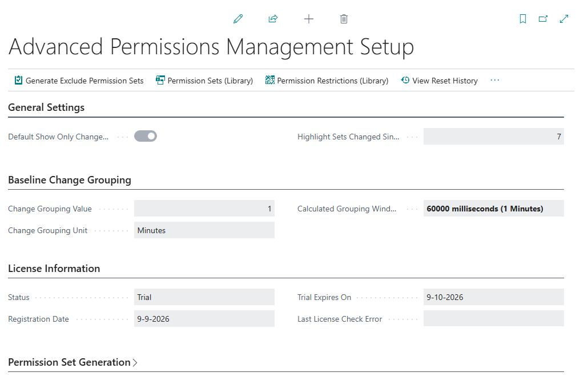Click the Trial Expires On label
The height and width of the screenshot is (380, 588).
tap(324, 297)
